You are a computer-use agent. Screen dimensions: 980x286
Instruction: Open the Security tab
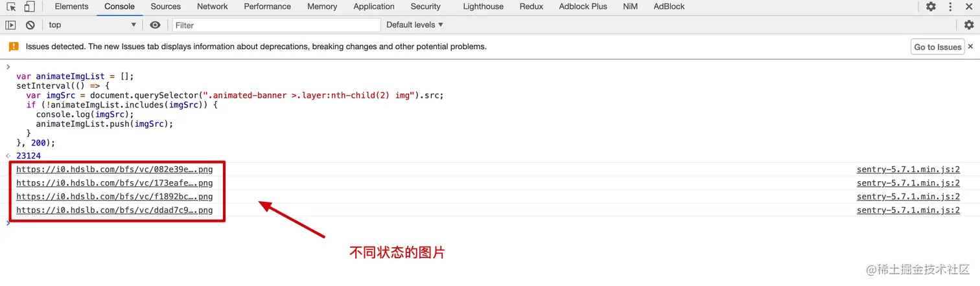tap(425, 6)
